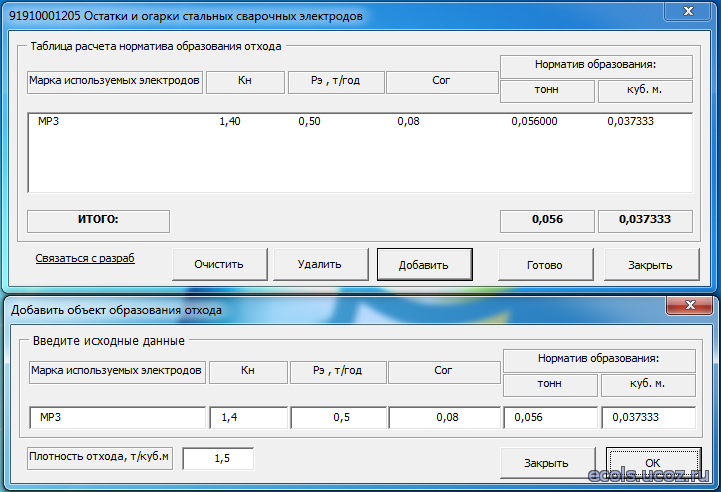
Task: Click the Сог column header in upper table
Action: coord(442,81)
